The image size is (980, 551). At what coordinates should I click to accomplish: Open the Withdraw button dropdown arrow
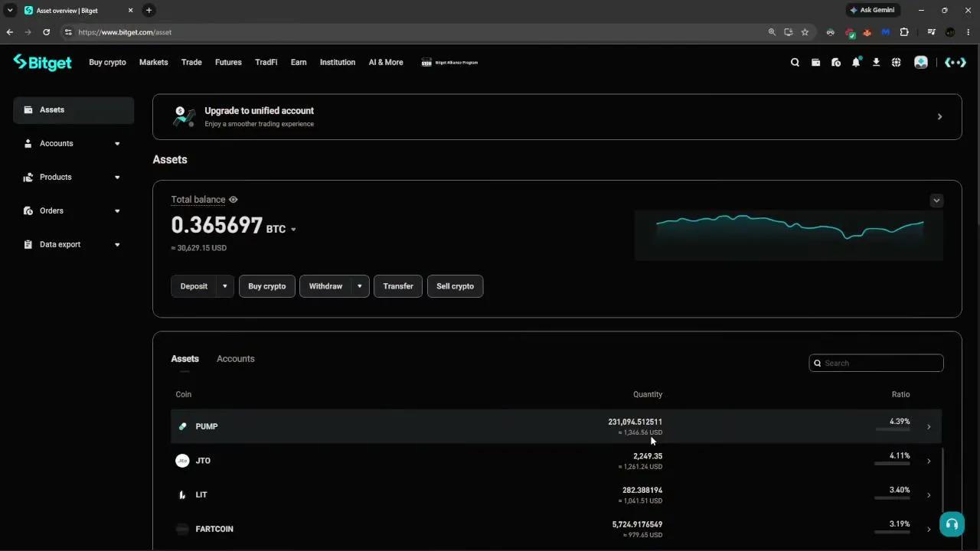(359, 286)
